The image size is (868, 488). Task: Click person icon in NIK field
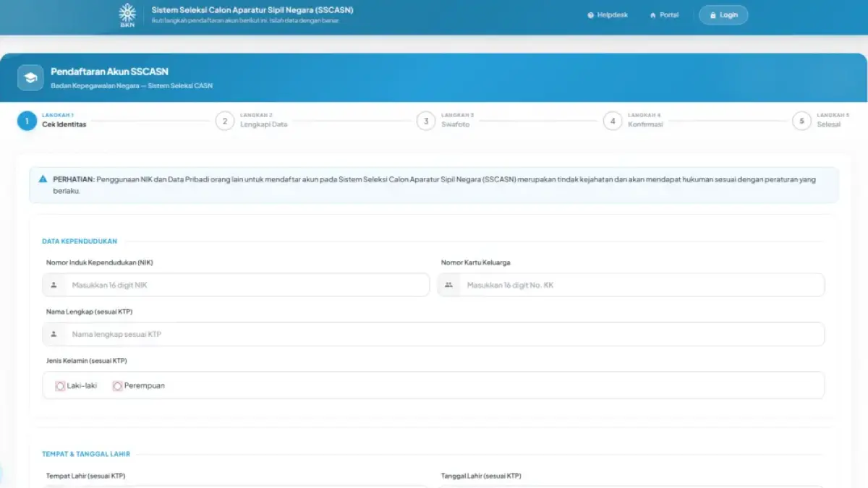pyautogui.click(x=54, y=285)
